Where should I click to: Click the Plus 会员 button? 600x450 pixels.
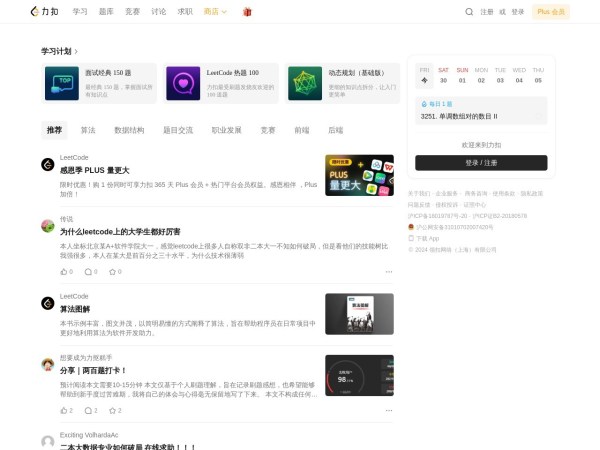tap(550, 12)
